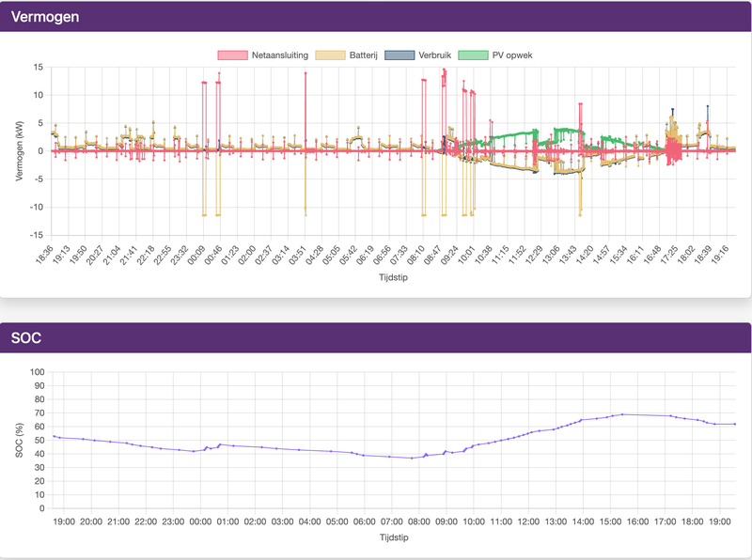
Task: Select the 18:36 tick on power chart
Action: click(43, 254)
